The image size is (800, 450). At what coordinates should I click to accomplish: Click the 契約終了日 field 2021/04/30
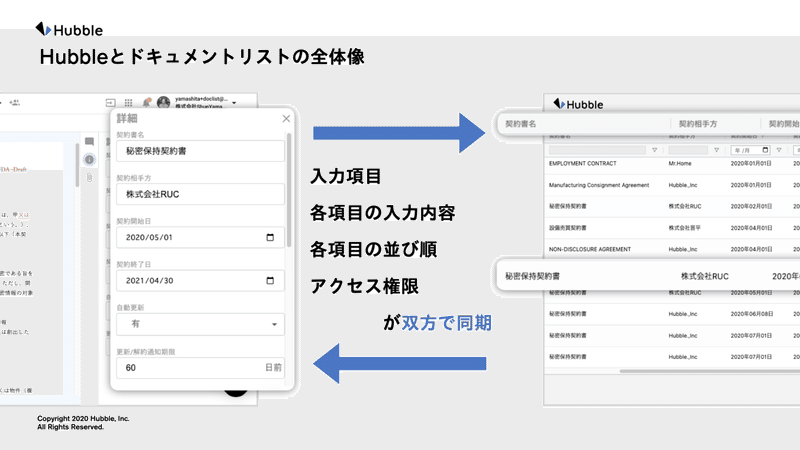(200, 281)
